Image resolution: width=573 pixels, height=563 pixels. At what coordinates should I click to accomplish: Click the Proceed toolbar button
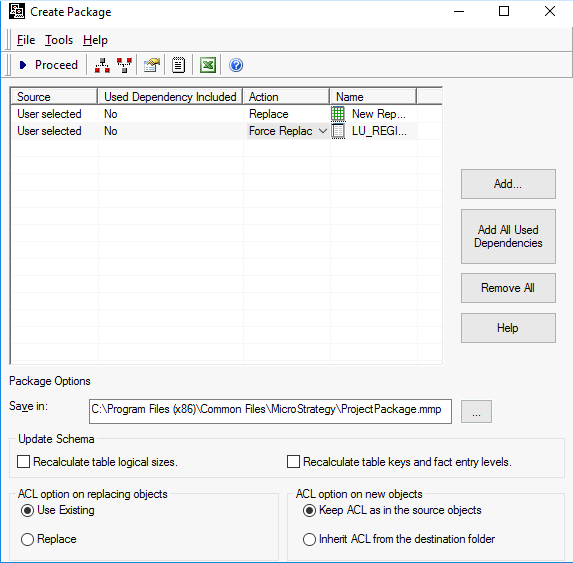(48, 65)
